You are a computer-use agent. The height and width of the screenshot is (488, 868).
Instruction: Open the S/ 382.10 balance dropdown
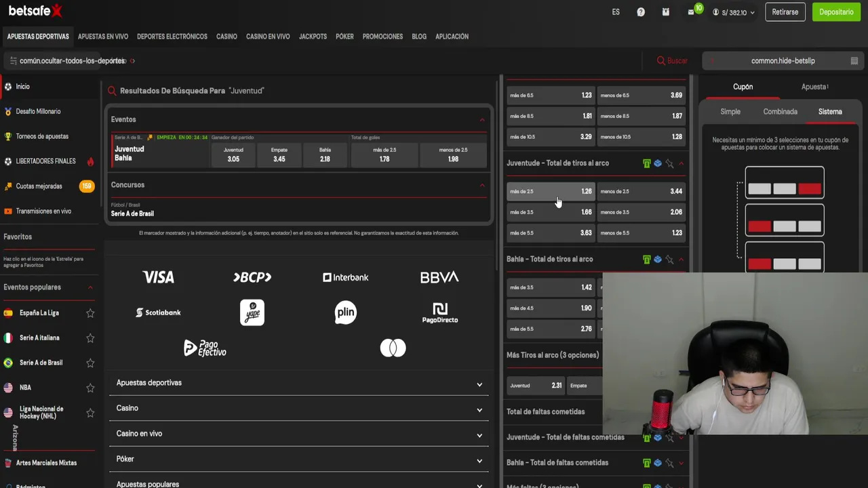(734, 12)
